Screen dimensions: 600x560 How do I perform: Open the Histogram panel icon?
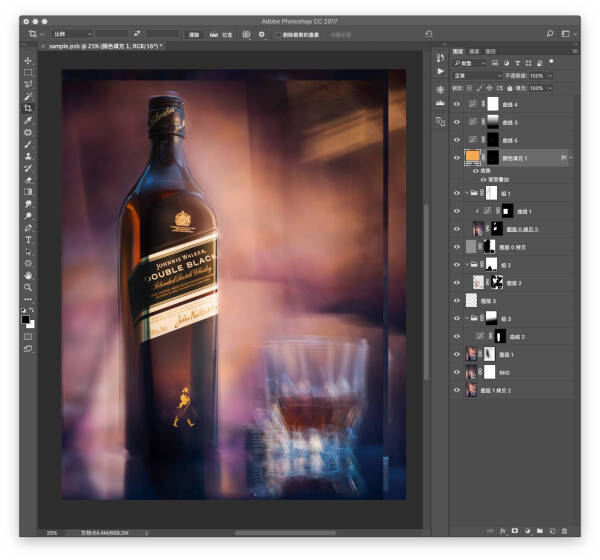coord(440,103)
